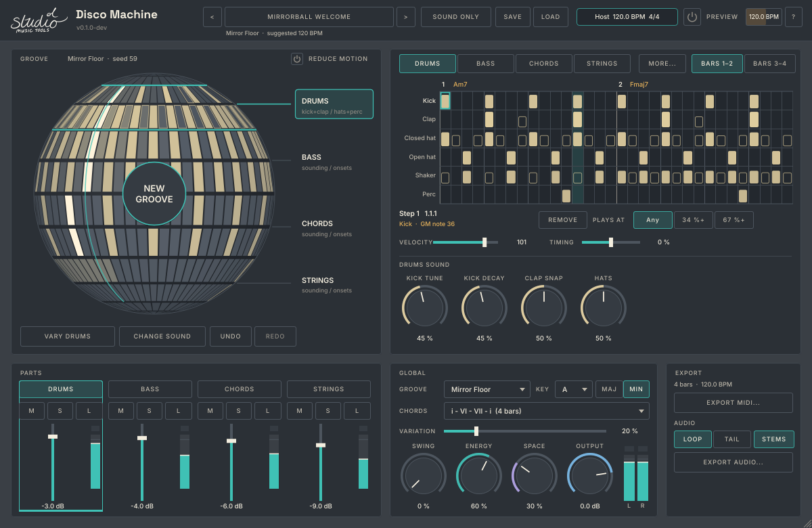Choose Tail audio export mode

click(x=732, y=439)
